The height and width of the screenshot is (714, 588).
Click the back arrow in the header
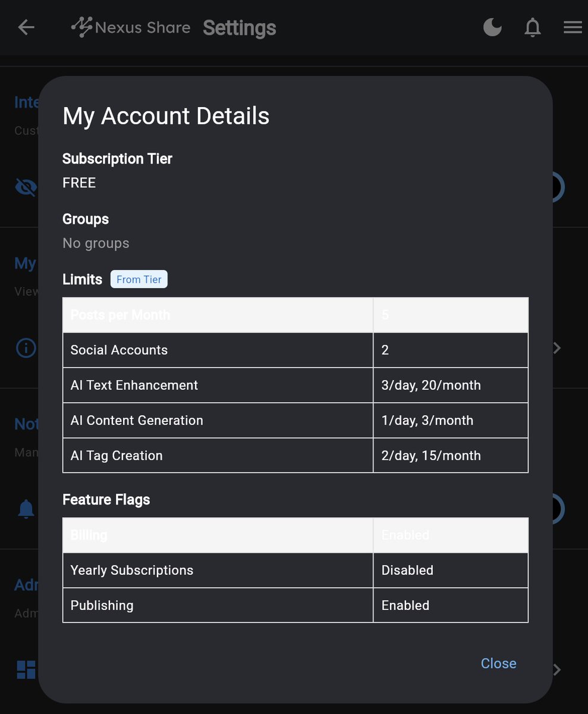(26, 27)
